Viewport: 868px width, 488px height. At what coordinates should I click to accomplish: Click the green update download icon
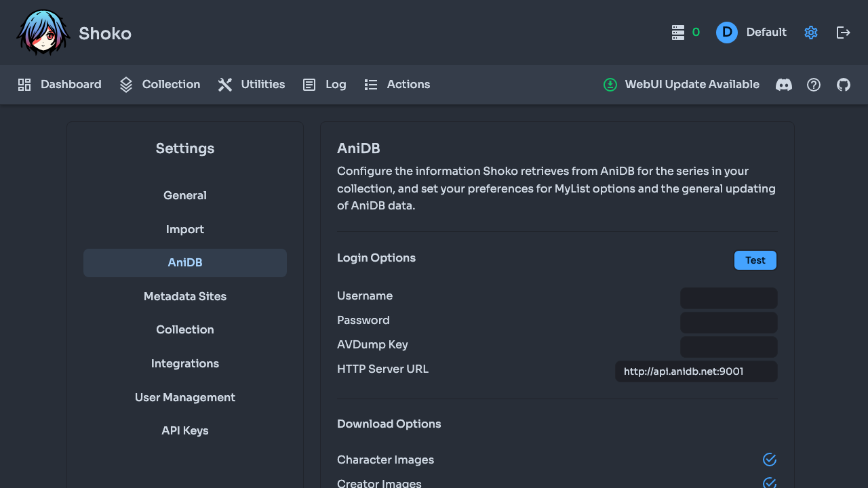tap(610, 85)
